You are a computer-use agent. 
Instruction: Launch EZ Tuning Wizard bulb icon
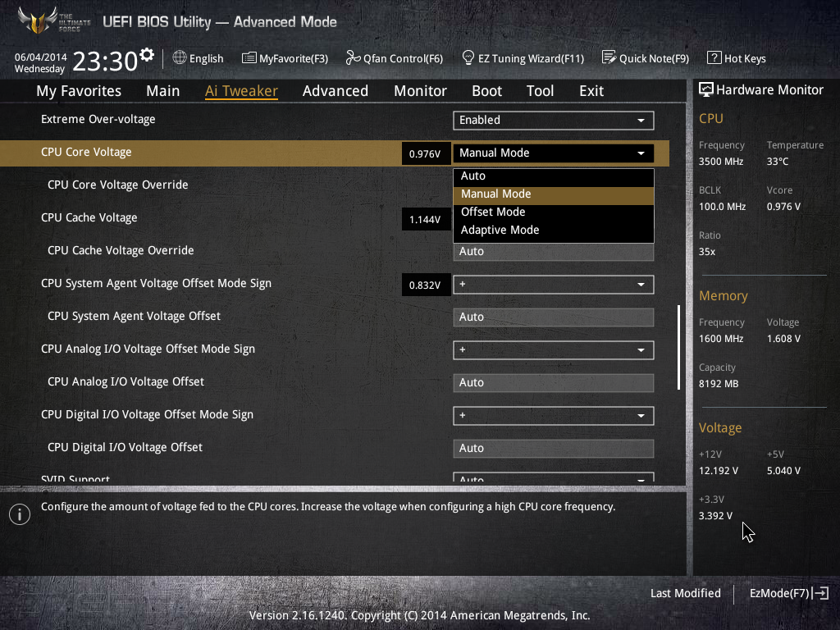coord(468,57)
